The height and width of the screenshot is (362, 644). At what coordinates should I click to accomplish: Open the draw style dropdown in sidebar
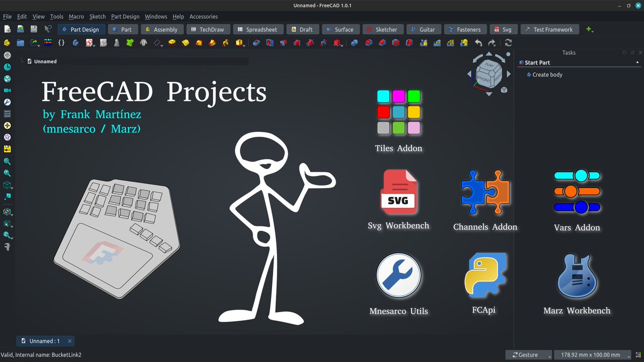click(x=11, y=214)
